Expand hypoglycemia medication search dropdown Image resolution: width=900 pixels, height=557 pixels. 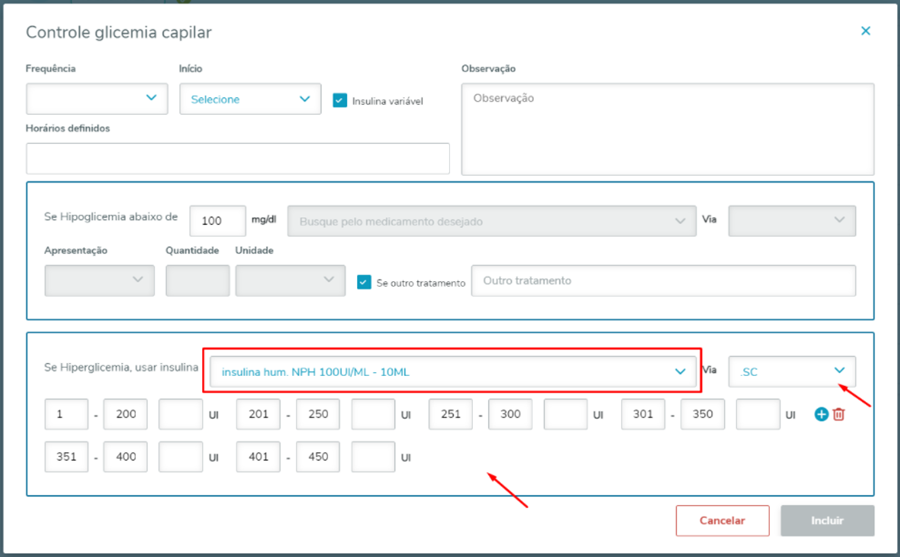(x=492, y=221)
